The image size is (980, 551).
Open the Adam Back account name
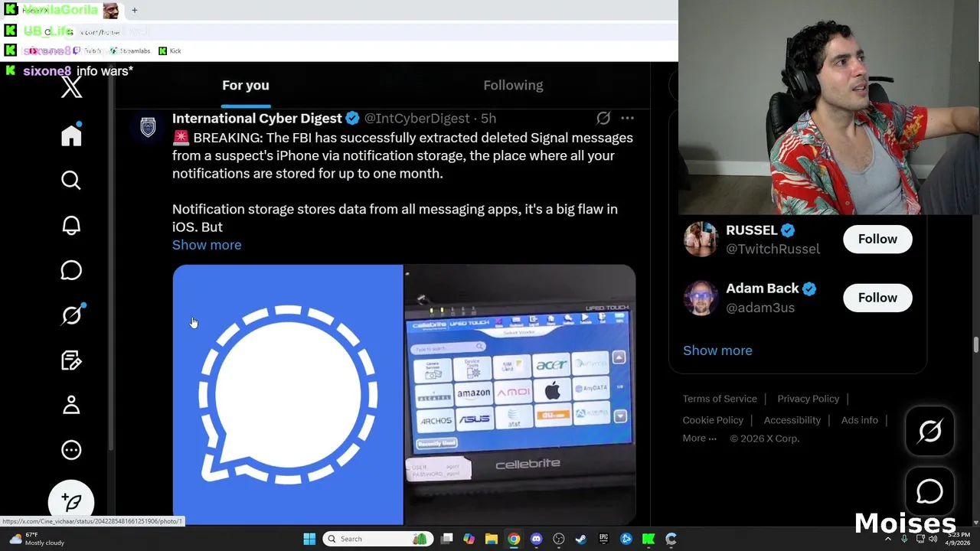point(762,289)
